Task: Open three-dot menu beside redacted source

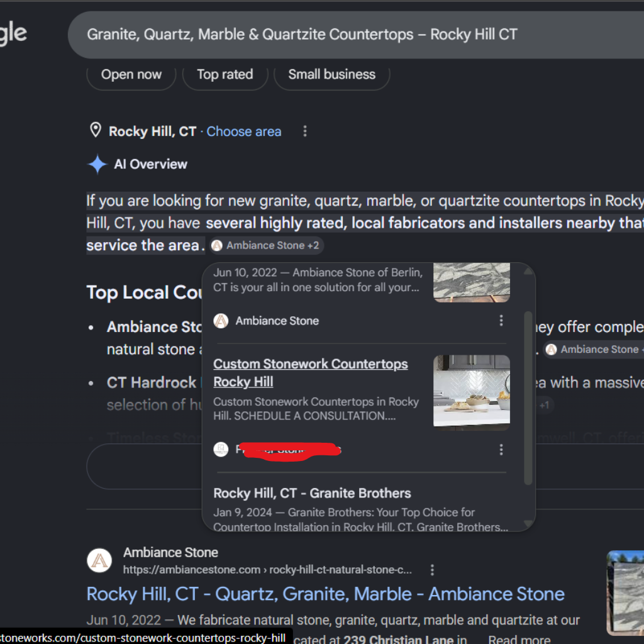Action: (501, 450)
